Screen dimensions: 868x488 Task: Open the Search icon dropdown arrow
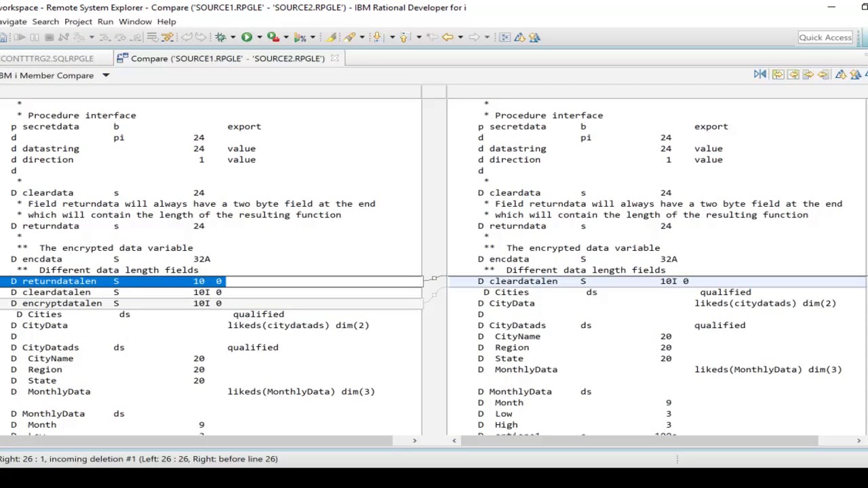pos(361,37)
